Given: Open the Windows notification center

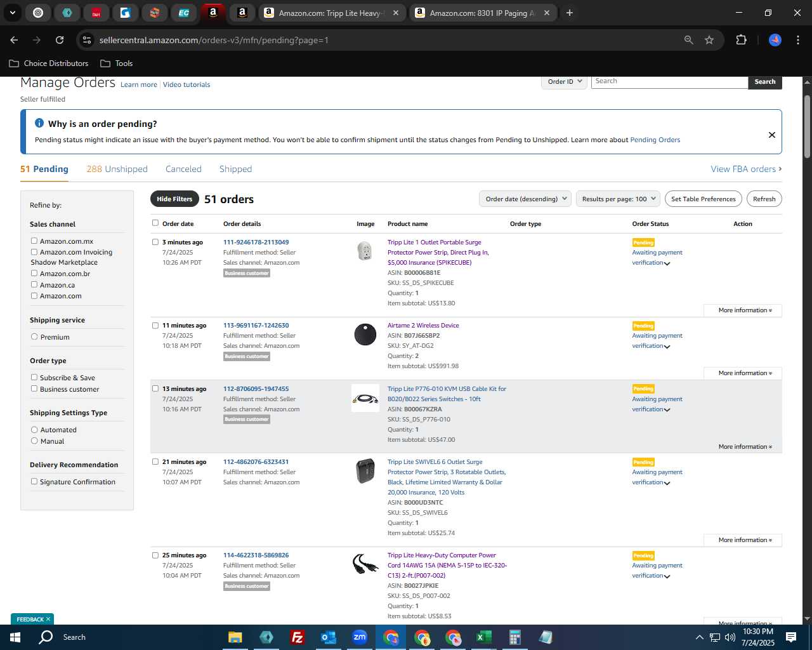Looking at the screenshot, I should 791,637.
